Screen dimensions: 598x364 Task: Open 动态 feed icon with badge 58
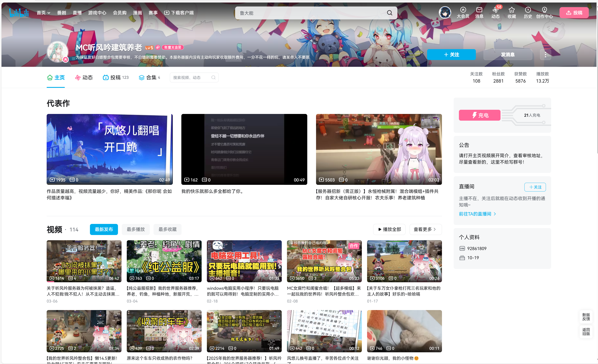pos(495,10)
